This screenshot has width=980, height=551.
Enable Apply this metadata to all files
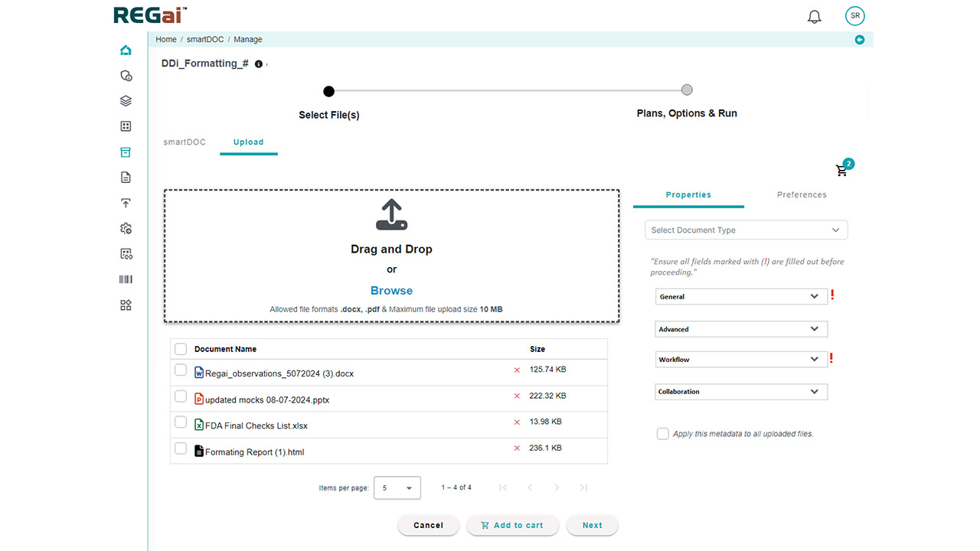[663, 434]
